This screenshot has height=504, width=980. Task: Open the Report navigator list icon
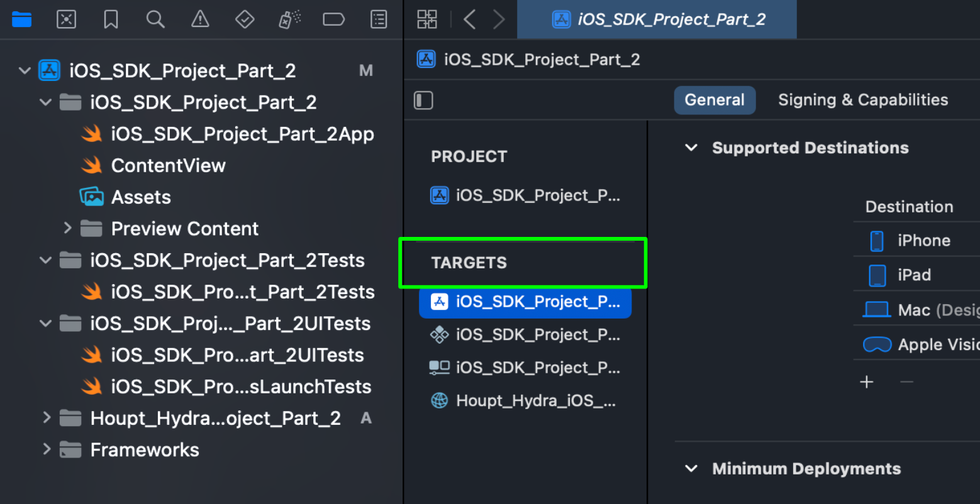379,19
